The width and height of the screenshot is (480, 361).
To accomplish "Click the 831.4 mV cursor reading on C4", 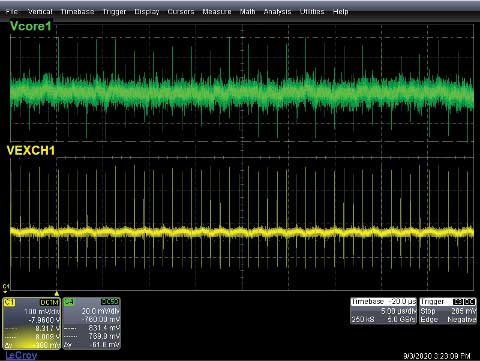I will tap(104, 328).
